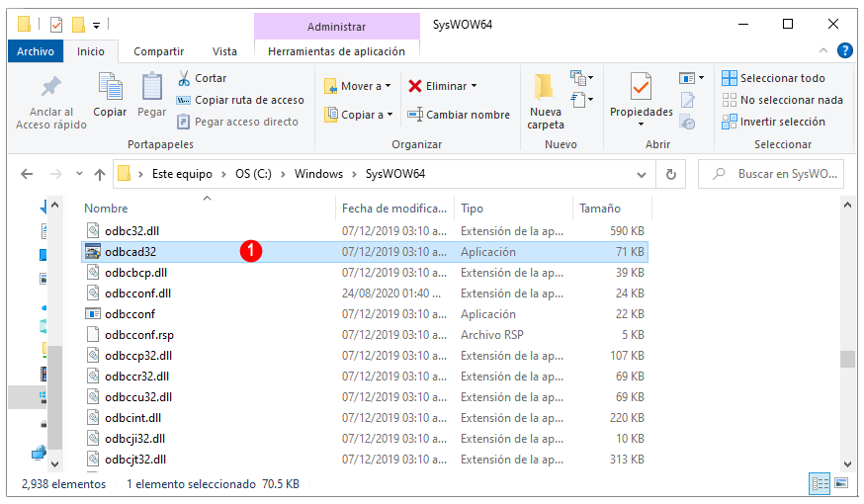Select the odbcconf.rsp file
Screen dimensions: 864x504
point(365,335)
